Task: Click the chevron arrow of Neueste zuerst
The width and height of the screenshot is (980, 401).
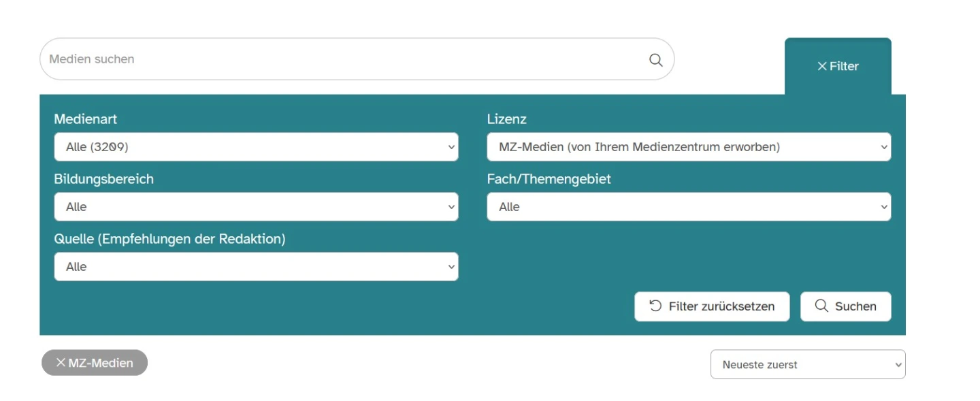Action: (x=898, y=365)
